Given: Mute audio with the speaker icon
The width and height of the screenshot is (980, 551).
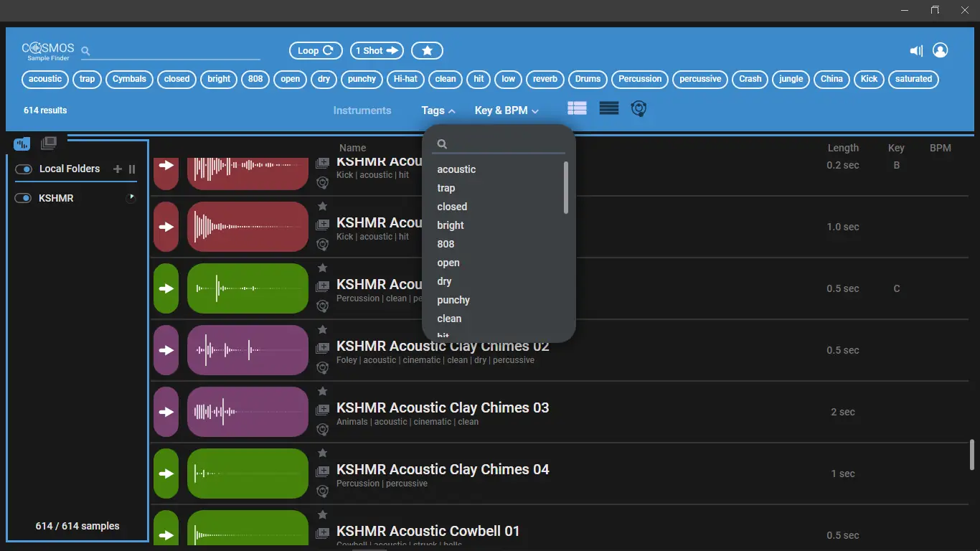Looking at the screenshot, I should point(916,51).
